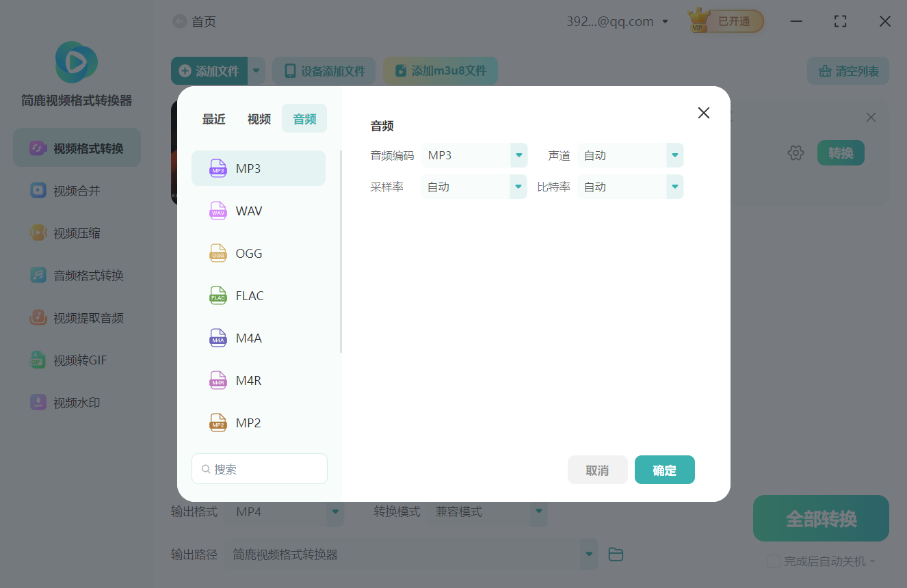Confirm settings with the 确定 button

(x=664, y=470)
